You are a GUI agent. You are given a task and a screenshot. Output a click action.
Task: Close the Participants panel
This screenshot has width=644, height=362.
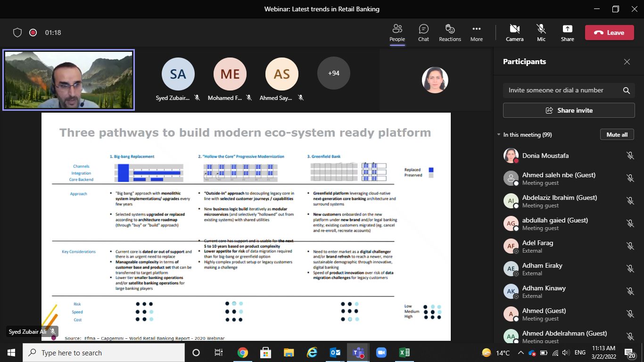627,62
